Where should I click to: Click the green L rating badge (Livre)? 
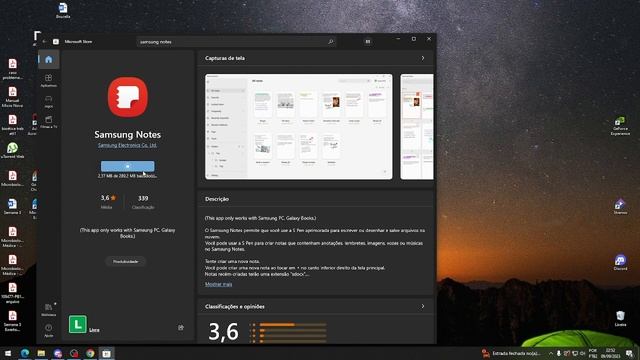click(78, 324)
